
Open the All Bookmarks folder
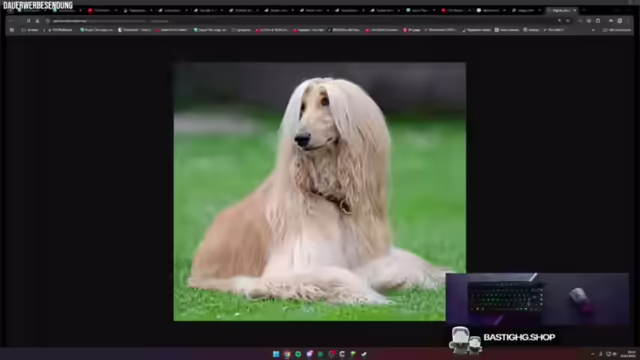[x=617, y=30]
